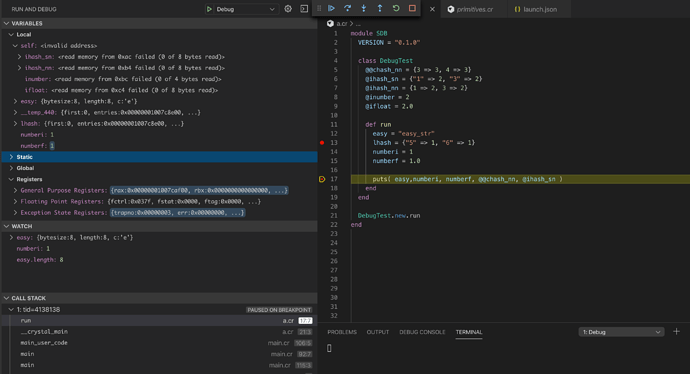Select the __crystal_main stack frame
This screenshot has width=690, height=374.
pos(159,332)
